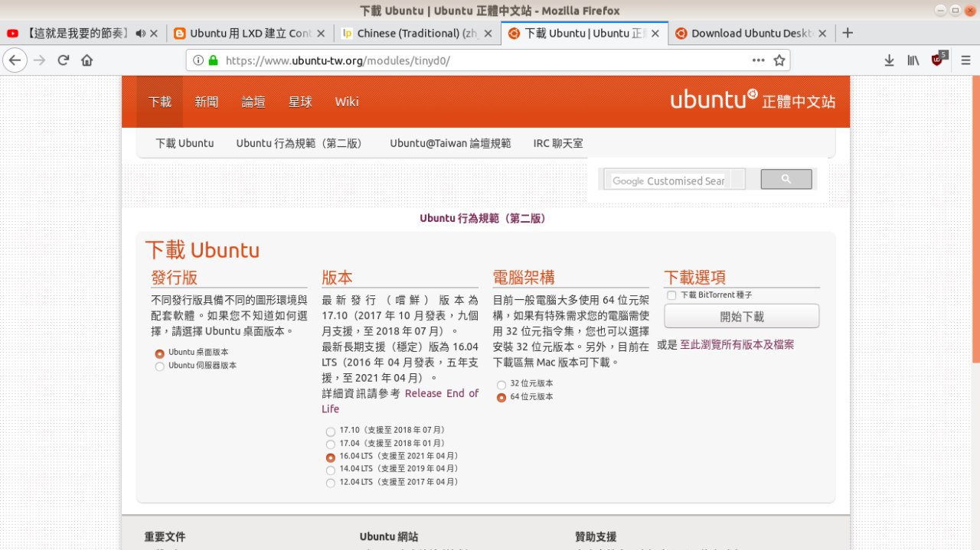Click the 版本 section heading
Image resolution: width=980 pixels, height=550 pixels.
(x=337, y=277)
